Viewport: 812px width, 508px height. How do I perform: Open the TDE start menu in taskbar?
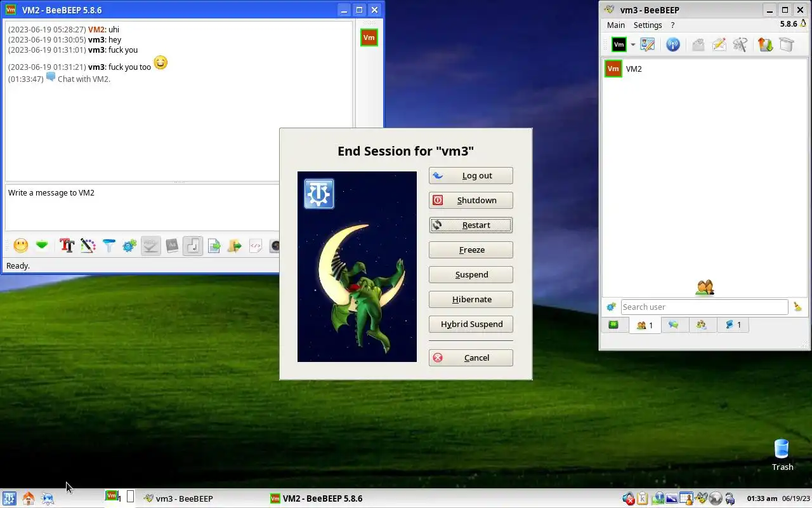[9, 498]
